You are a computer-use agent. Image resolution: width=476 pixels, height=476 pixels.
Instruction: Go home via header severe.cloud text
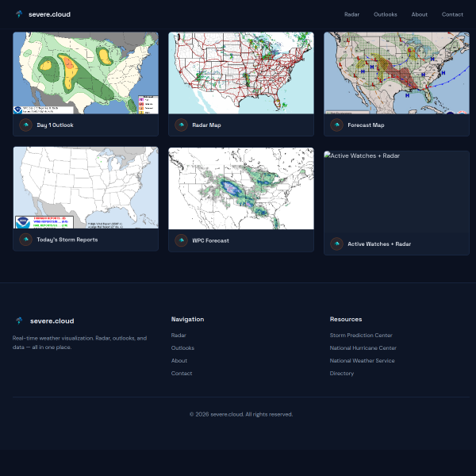pos(49,14)
